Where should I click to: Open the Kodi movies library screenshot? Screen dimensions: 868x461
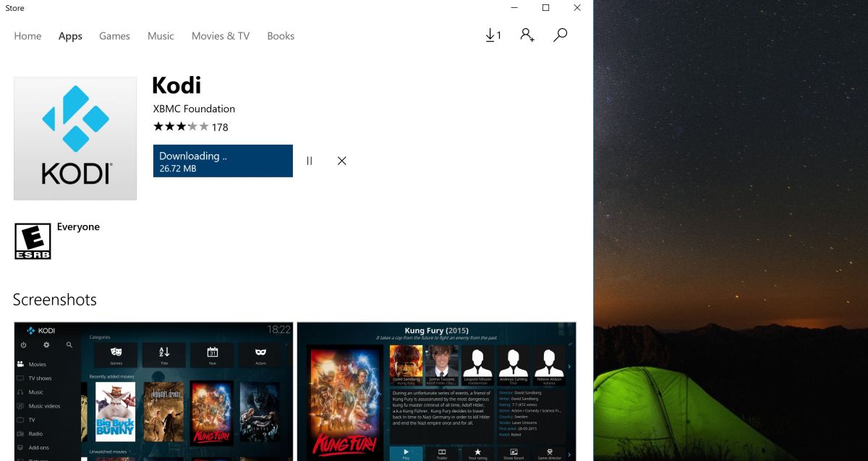(153, 392)
